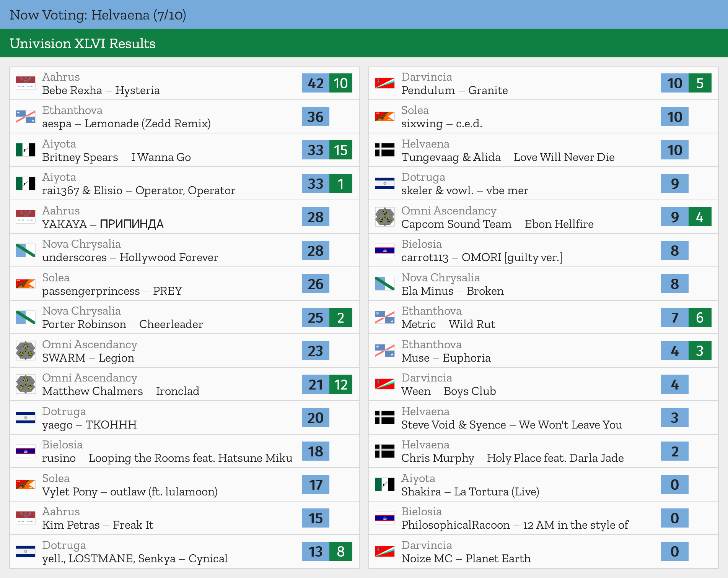728x578 pixels.
Task: Click the Helvaena flag beside Chris Murphy – Holy Place
Action: (x=385, y=451)
